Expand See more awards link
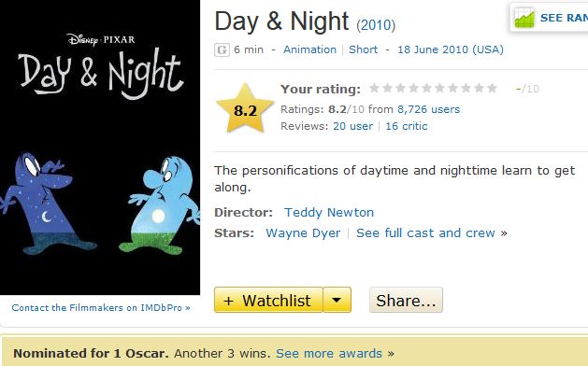588x366 pixels. [x=329, y=353]
